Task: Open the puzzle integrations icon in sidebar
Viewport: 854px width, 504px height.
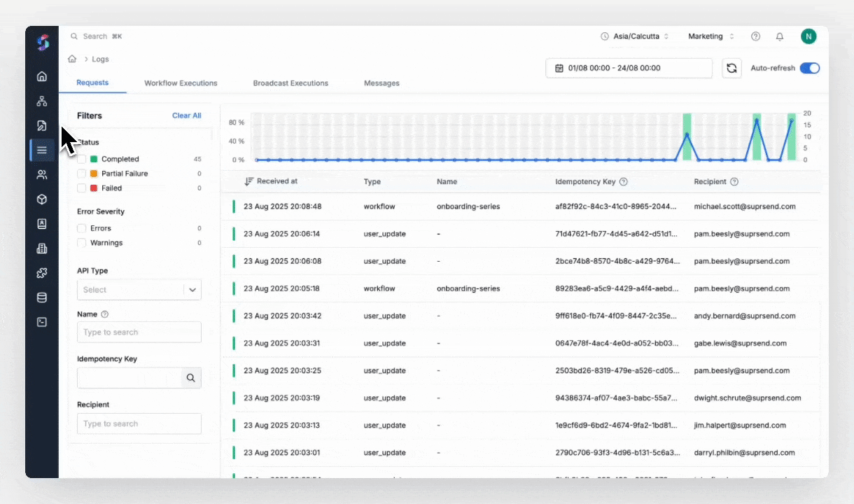Action: point(42,273)
